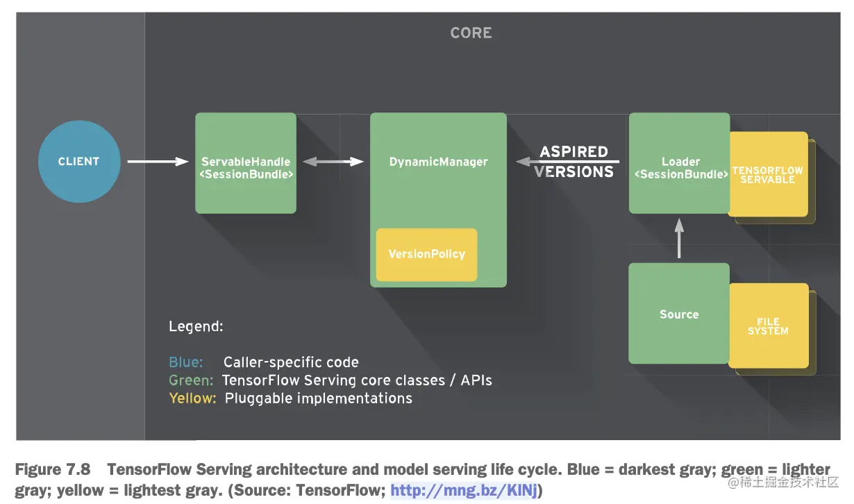Click the 'Figure 7.8' caption label
The image size is (854, 504).
click(x=53, y=470)
